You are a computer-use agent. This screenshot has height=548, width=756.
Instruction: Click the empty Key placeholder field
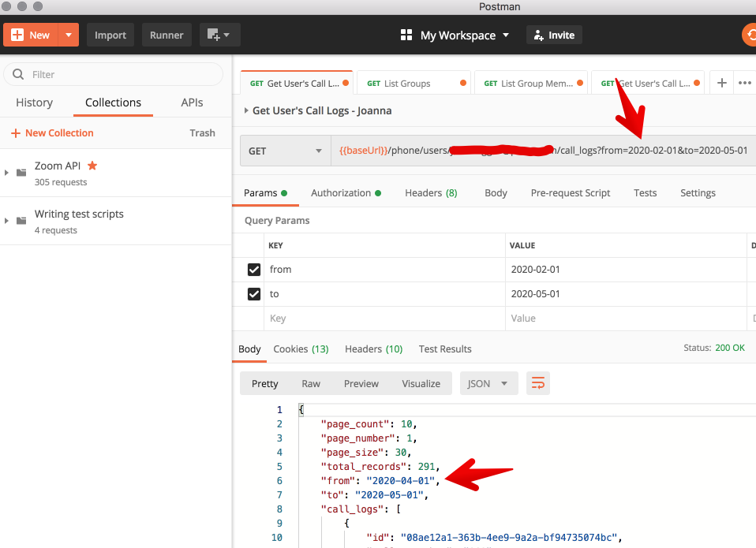[384, 319]
